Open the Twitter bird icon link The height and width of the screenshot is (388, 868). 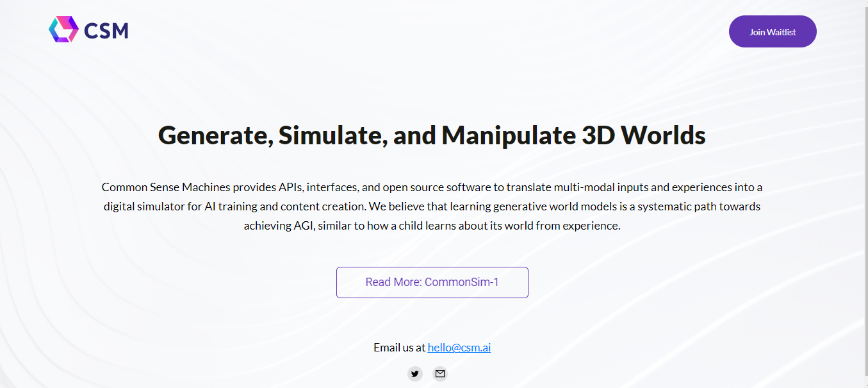415,373
